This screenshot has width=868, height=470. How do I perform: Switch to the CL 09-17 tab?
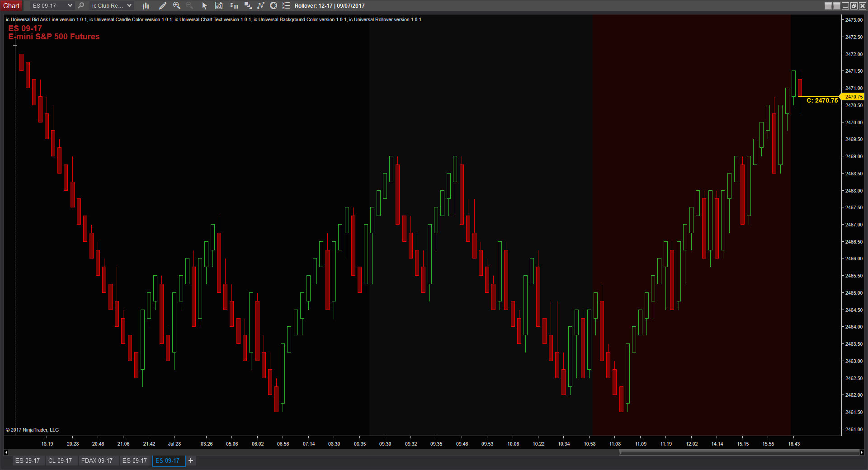[60, 461]
